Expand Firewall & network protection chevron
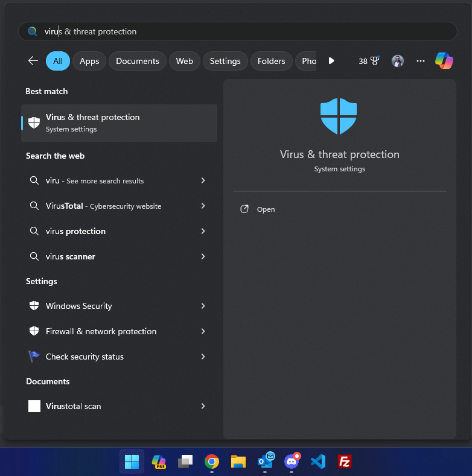 [x=203, y=331]
